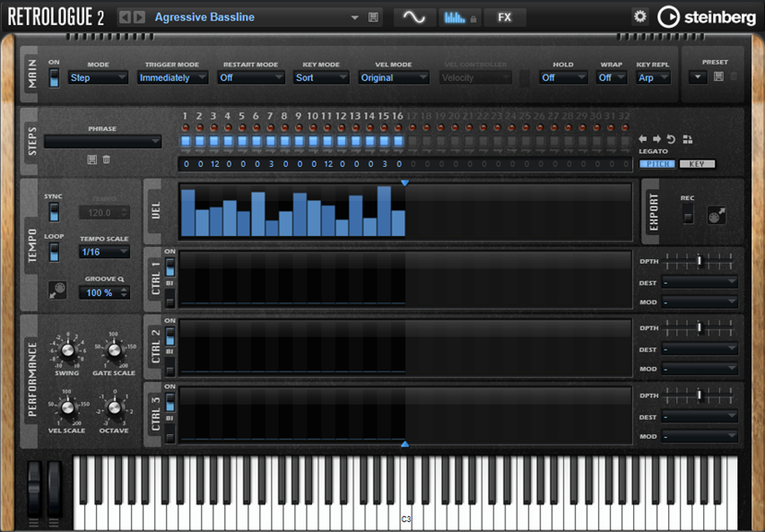Open the Mode dropdown set to Step
Screen dimensions: 765x532
pos(98,77)
